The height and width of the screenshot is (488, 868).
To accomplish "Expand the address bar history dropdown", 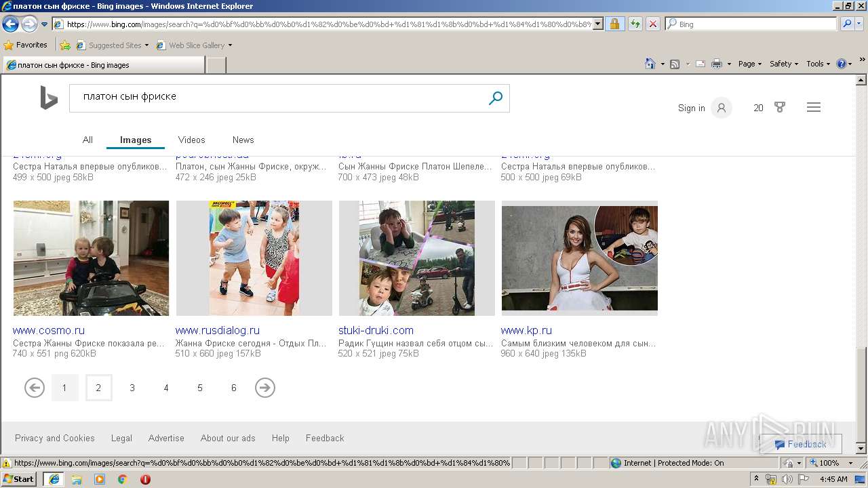I will (598, 24).
